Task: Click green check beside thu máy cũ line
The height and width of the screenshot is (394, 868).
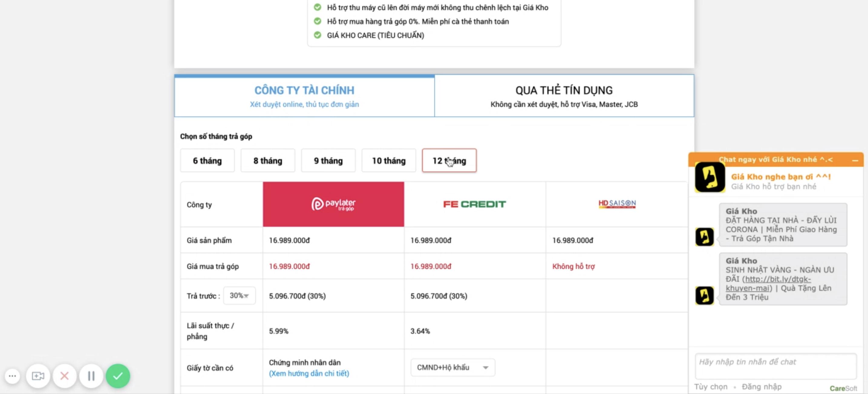Action: point(318,7)
